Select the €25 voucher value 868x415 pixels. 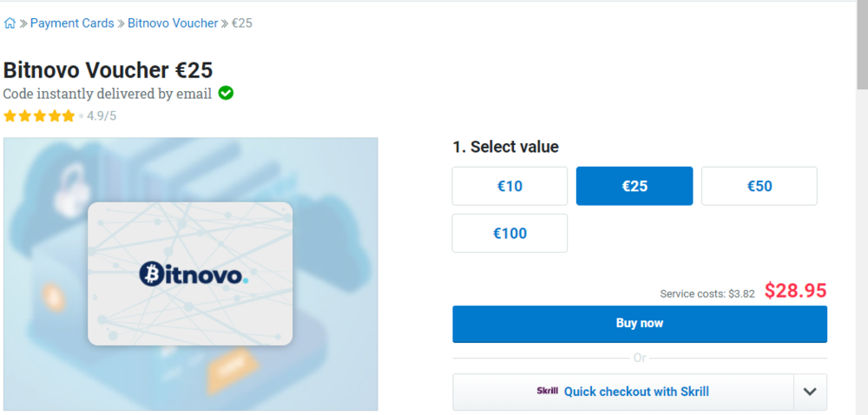[x=635, y=186]
